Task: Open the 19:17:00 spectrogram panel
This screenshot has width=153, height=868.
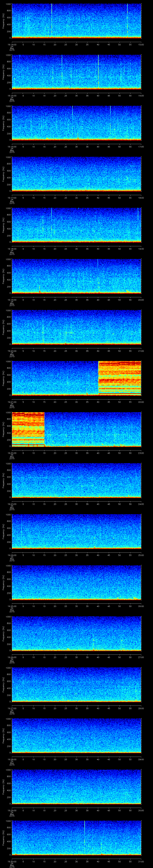Action: tap(76, 174)
